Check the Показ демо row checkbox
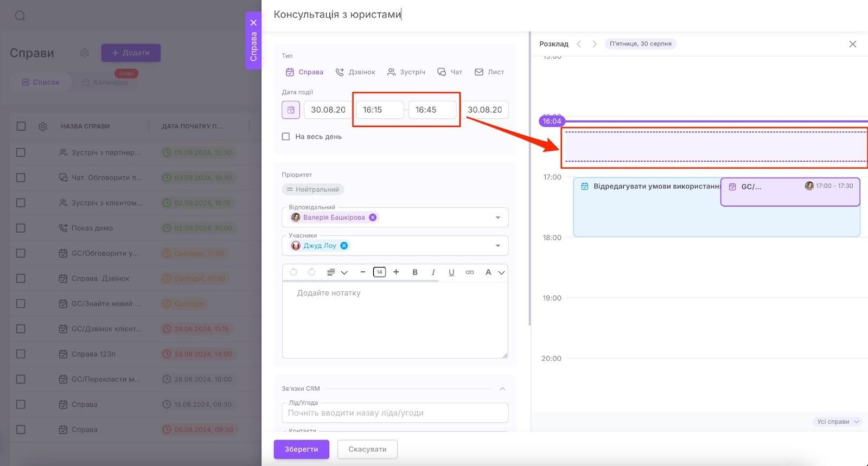The image size is (868, 466). pos(21,228)
